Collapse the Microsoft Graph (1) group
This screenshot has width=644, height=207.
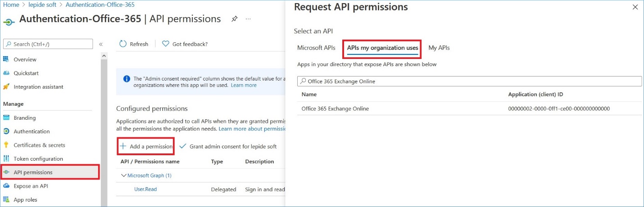(x=123, y=175)
